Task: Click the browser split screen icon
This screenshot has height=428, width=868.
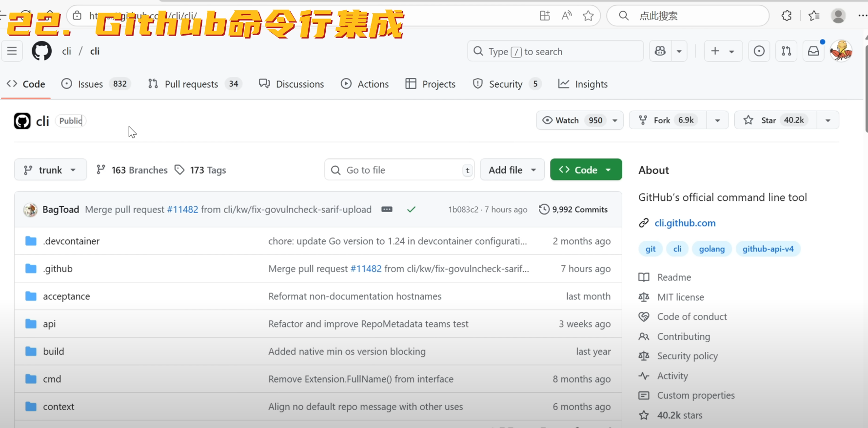Action: (545, 16)
